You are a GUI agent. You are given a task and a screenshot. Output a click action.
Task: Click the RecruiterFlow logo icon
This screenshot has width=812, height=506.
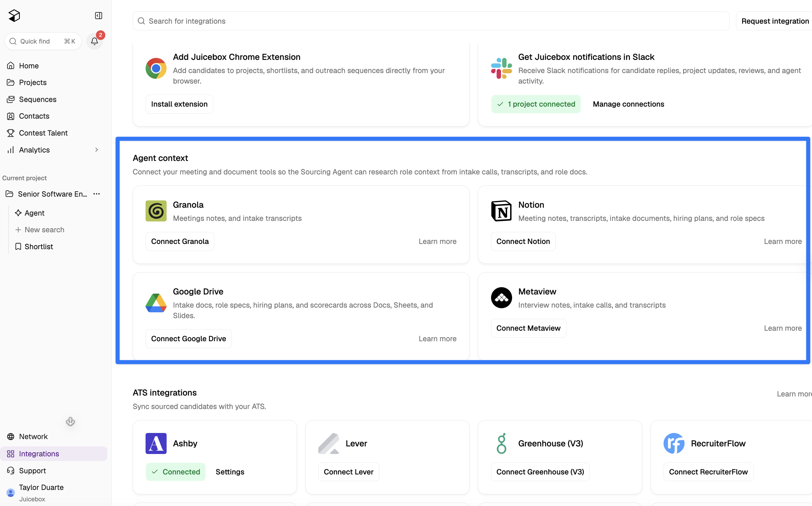[674, 443]
